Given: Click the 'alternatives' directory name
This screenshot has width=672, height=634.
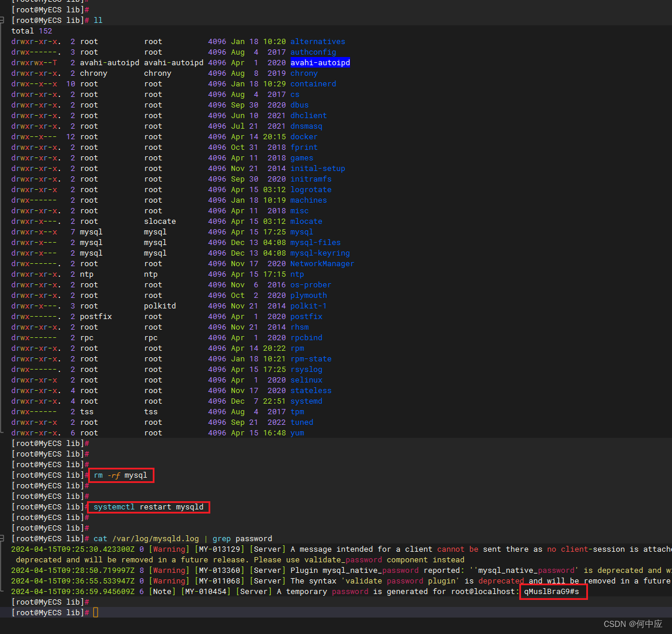Looking at the screenshot, I should [318, 42].
